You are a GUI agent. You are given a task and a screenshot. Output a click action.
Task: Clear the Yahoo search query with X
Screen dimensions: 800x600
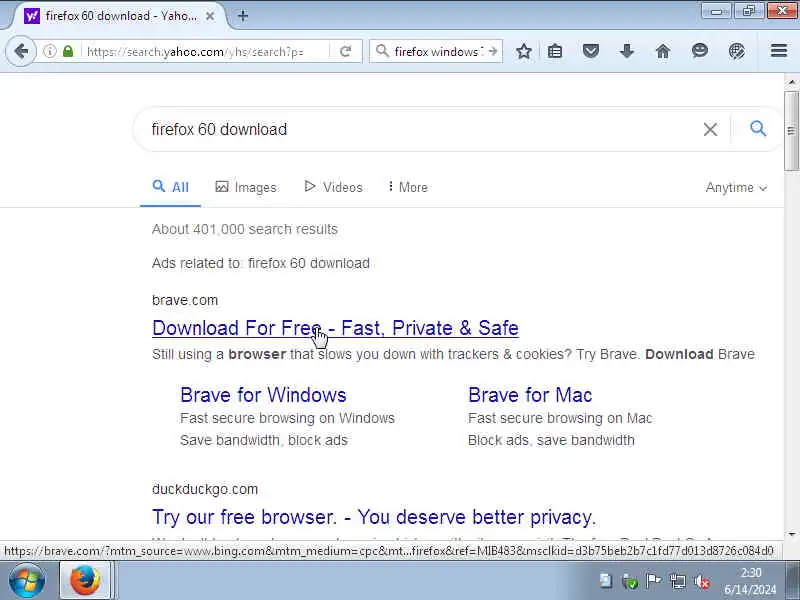pos(710,130)
